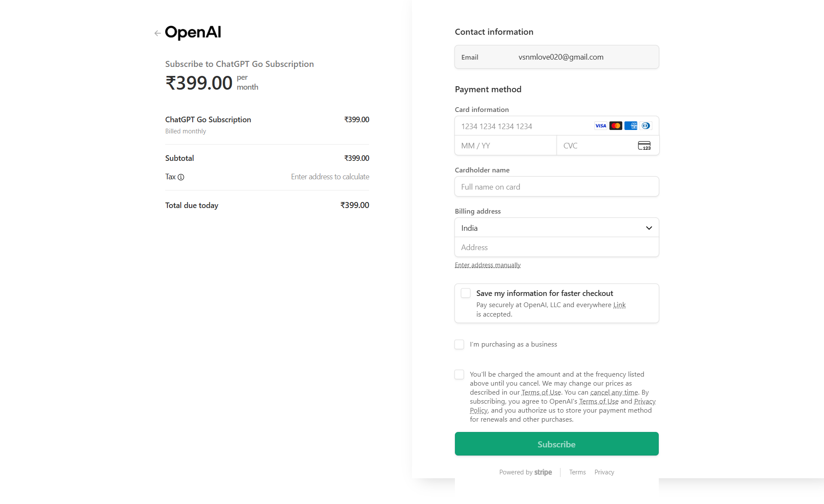Open the Terms footer link
The height and width of the screenshot is (504, 824).
pyautogui.click(x=577, y=472)
